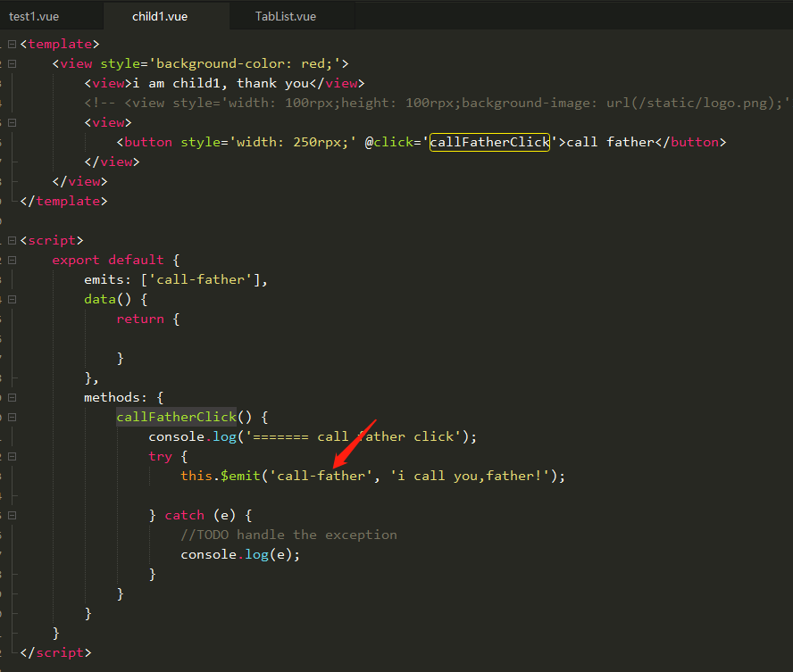Screen dimensions: 793x672
Task: Click the 'call-father' string inside $emit
Action: (321, 476)
